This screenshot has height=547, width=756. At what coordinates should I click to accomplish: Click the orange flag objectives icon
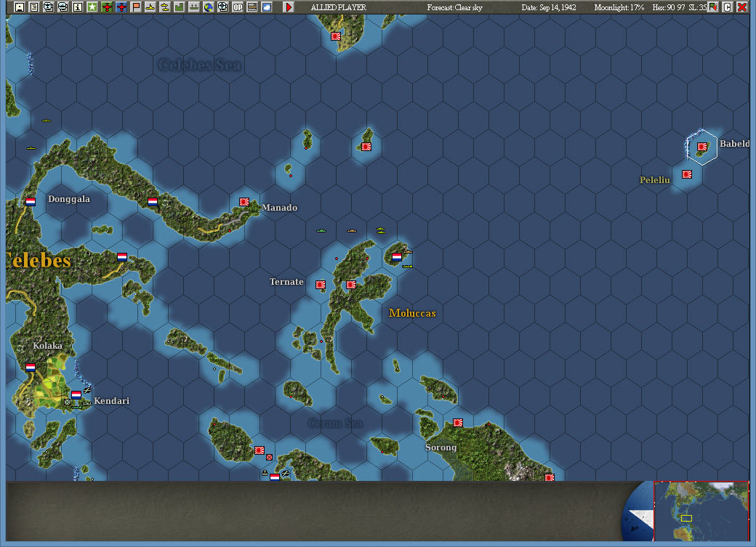135,7
